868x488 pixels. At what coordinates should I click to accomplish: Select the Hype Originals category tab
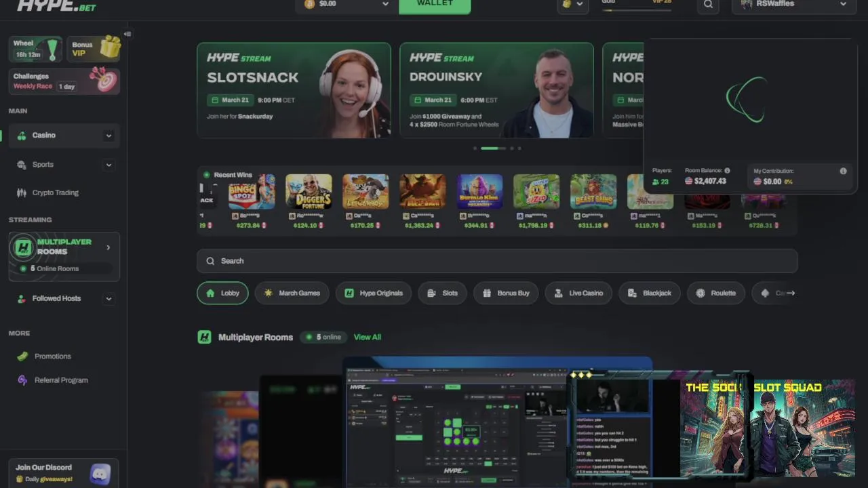point(373,293)
